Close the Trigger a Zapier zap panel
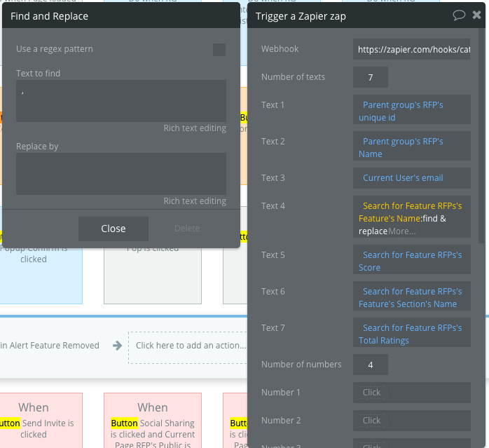Viewport: 489px width, 448px height. (x=476, y=15)
